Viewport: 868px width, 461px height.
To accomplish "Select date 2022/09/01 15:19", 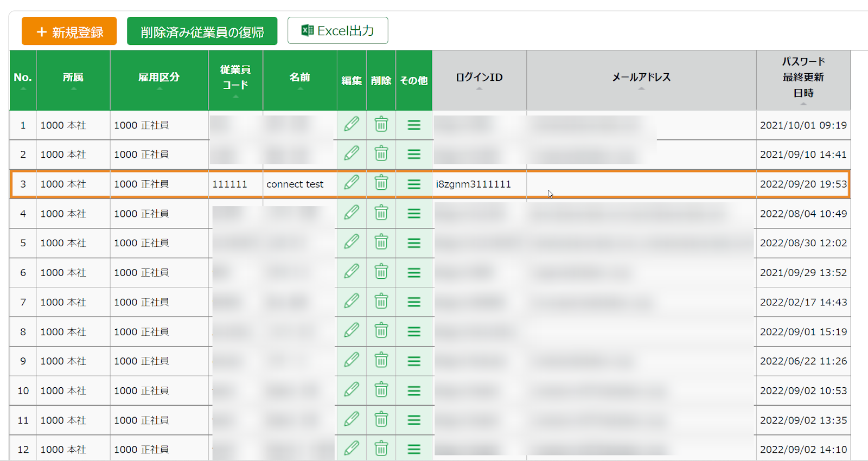I will point(803,332).
